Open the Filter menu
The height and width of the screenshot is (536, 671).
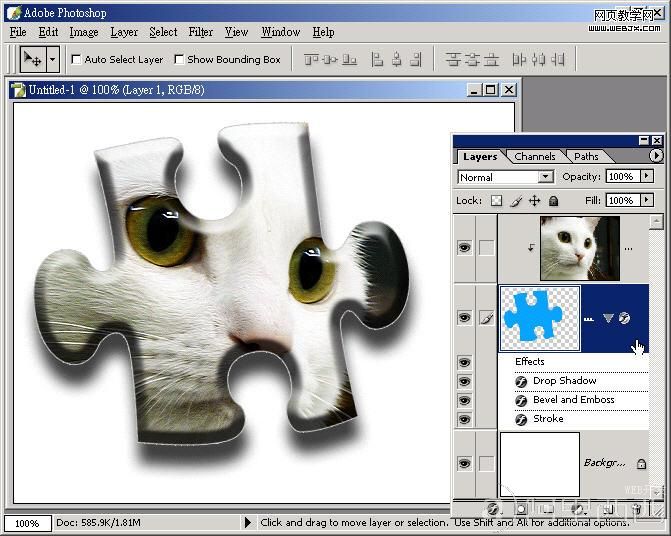201,32
